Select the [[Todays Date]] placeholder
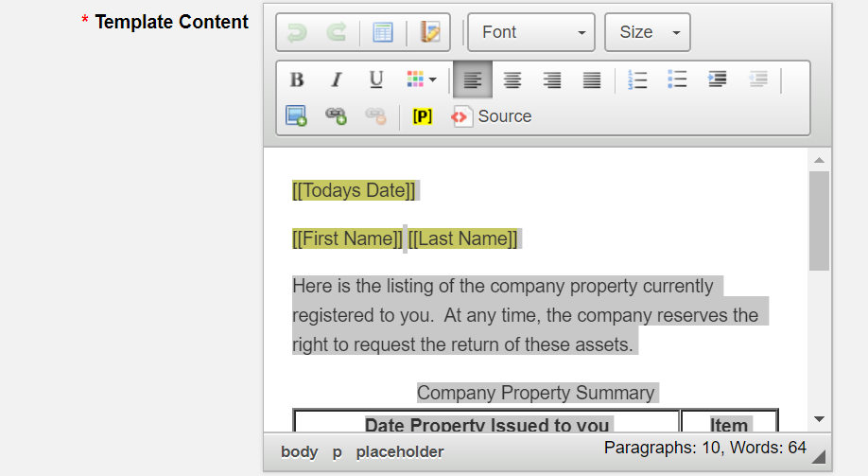Image resolution: width=868 pixels, height=476 pixels. click(354, 190)
